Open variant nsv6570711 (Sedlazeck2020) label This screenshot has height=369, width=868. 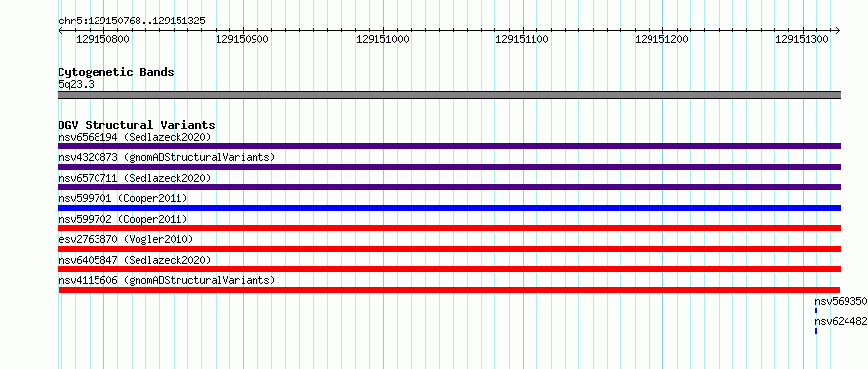tap(135, 178)
